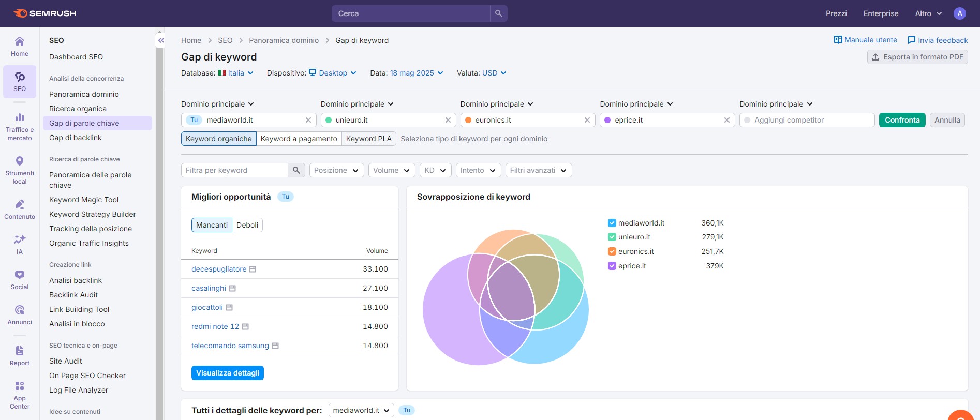Click Visualizza dettagli button
The height and width of the screenshot is (420, 980).
pyautogui.click(x=228, y=373)
